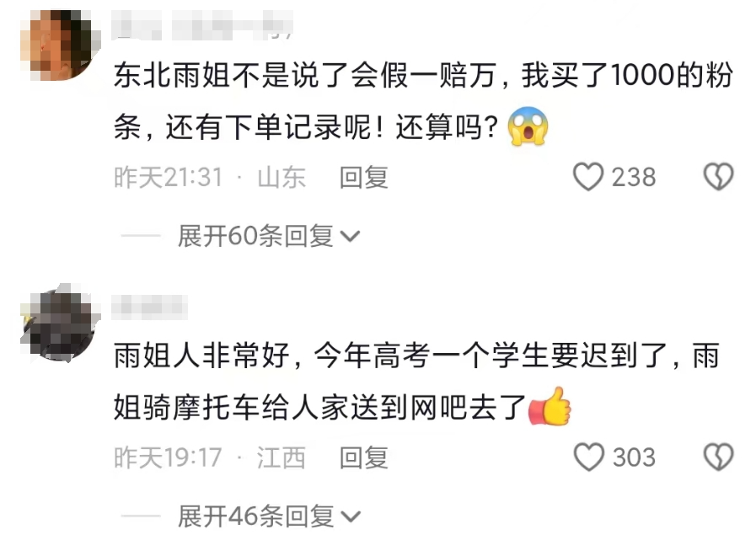Screen dimensions: 756x540
Task: Like the comment with 238 likes
Action: [x=587, y=176]
